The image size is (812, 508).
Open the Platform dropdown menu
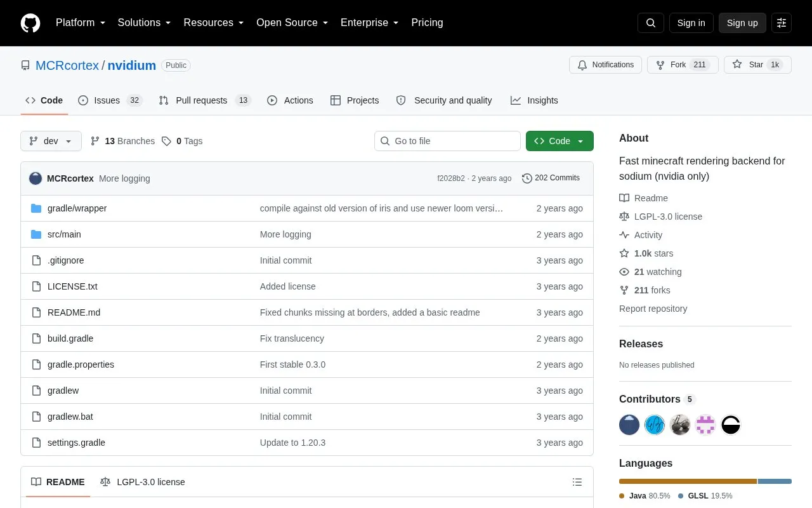(x=81, y=23)
